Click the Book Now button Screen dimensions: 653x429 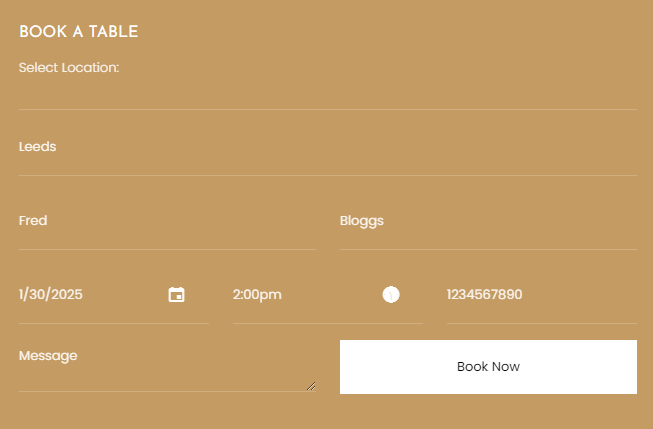click(488, 367)
